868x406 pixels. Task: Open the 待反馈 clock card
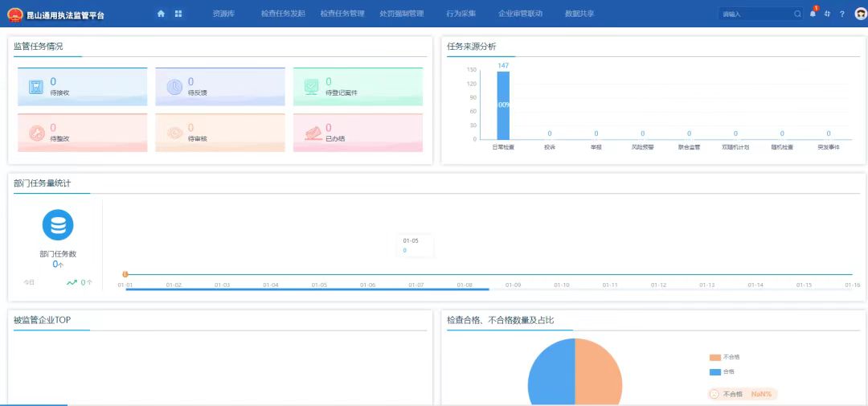(219, 87)
